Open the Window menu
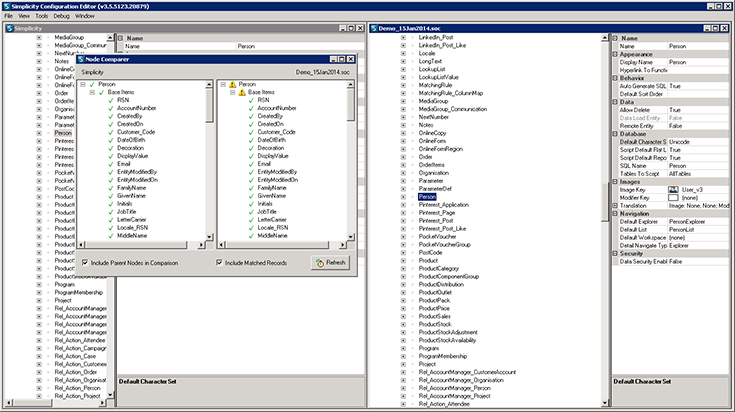 [85, 16]
